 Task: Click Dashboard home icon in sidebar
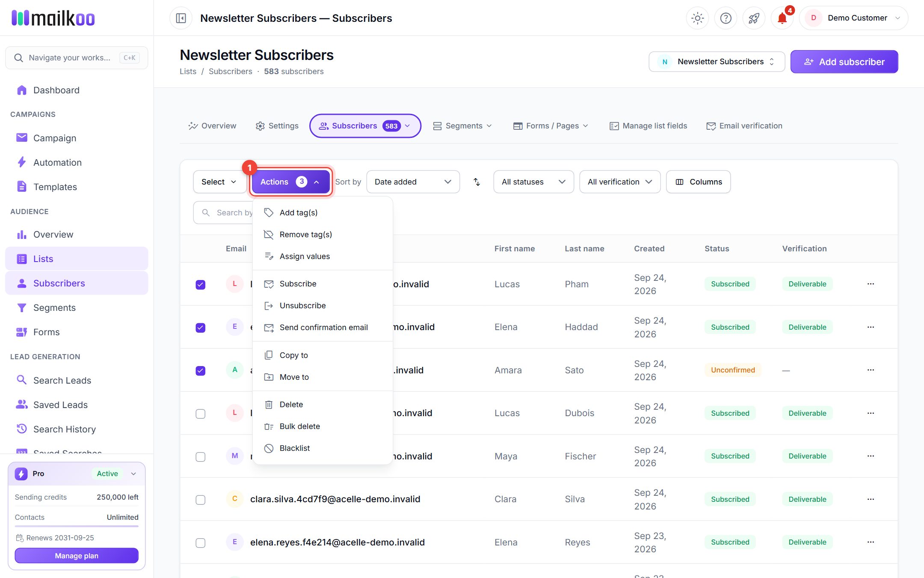[22, 90]
